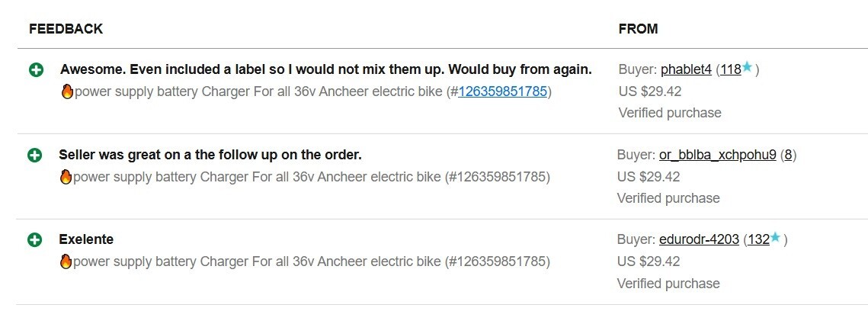Click the green plus icon beside the "Awesome" feedback
This screenshot has width=868, height=324.
tap(36, 70)
